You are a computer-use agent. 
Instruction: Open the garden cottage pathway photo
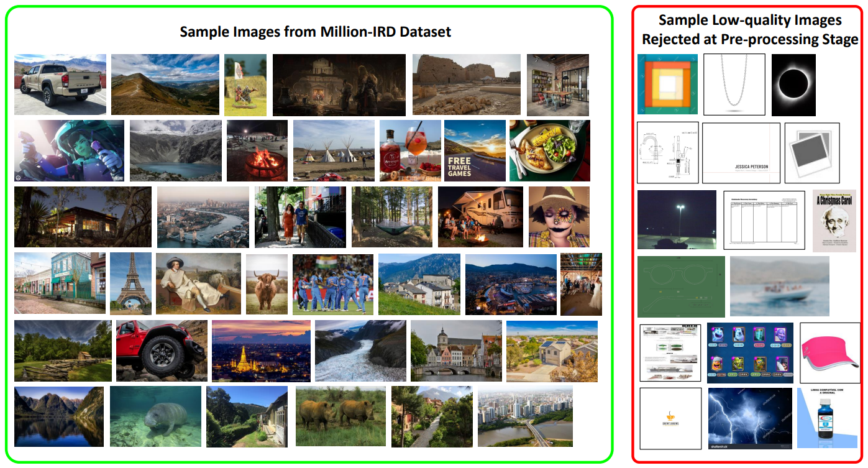point(247,416)
